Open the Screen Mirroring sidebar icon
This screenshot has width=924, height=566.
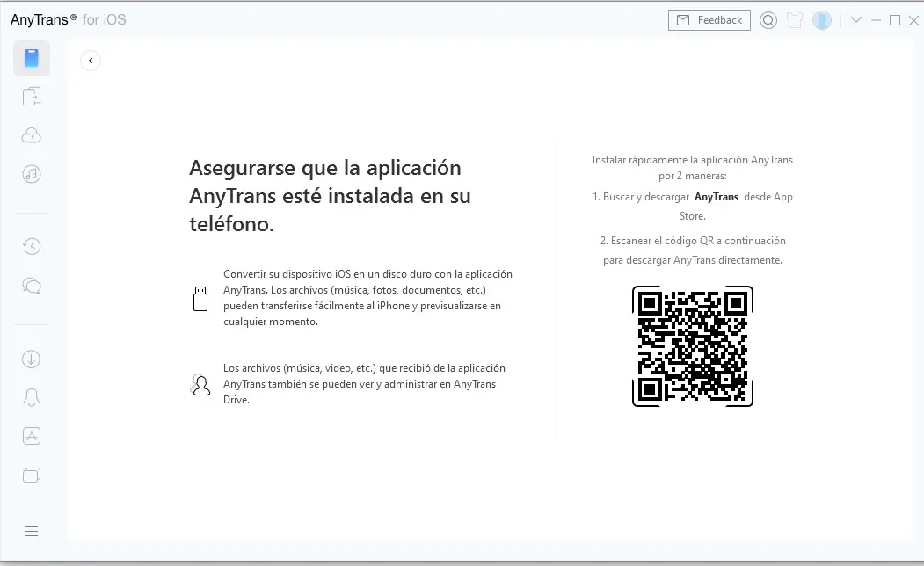click(32, 475)
